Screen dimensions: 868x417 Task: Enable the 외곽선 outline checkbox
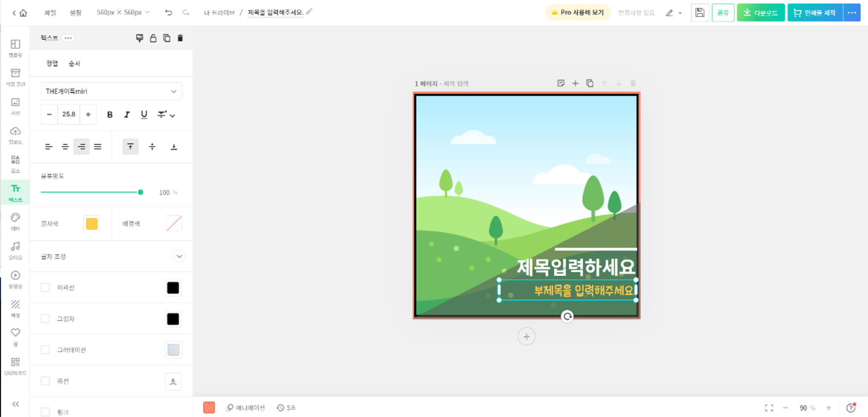(x=45, y=288)
